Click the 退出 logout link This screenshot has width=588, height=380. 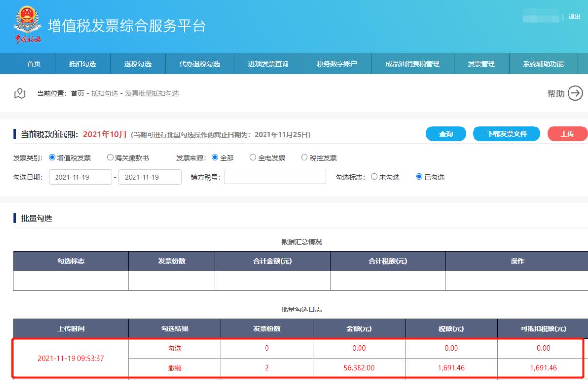(574, 17)
